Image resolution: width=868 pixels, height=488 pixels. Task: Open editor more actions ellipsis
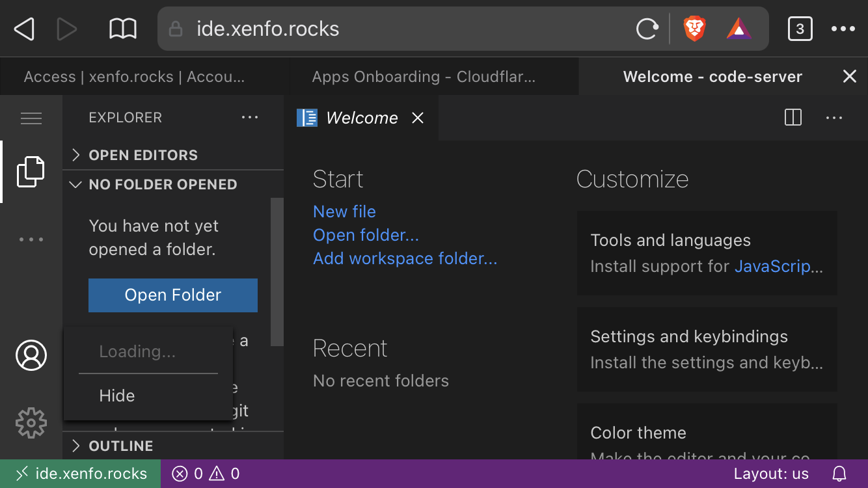coord(834,118)
